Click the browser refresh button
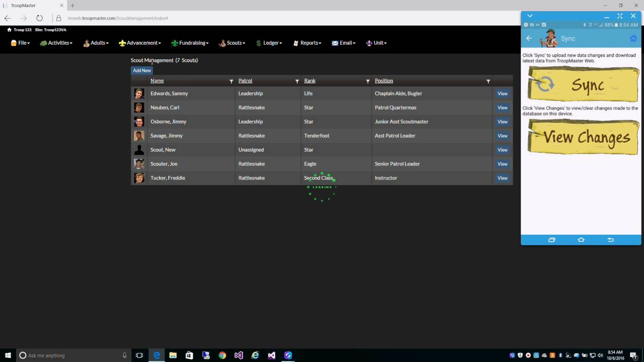 (39, 18)
